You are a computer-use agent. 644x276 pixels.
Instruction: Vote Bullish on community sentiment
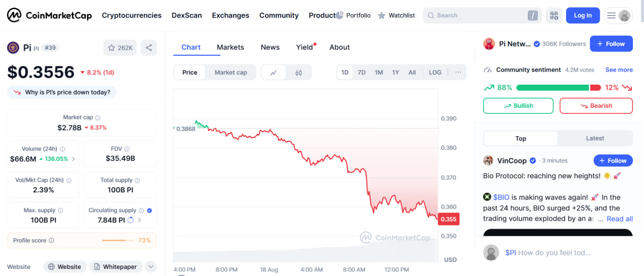click(518, 106)
